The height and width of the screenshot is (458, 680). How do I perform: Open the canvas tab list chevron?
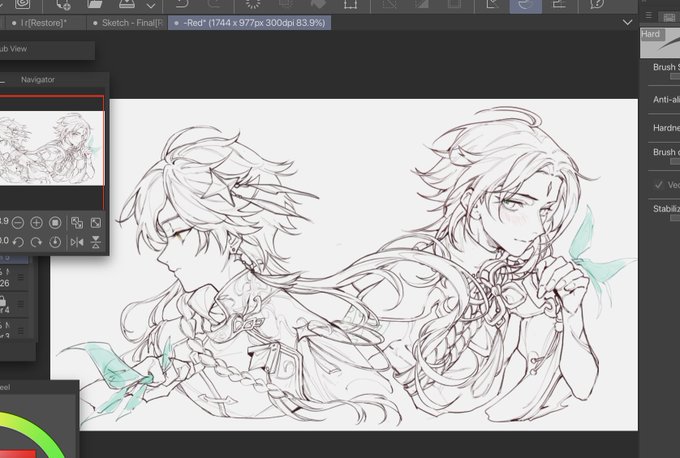(627, 23)
